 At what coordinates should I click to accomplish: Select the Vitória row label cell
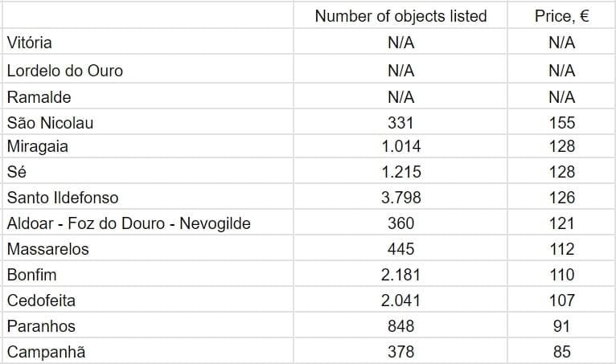click(30, 43)
